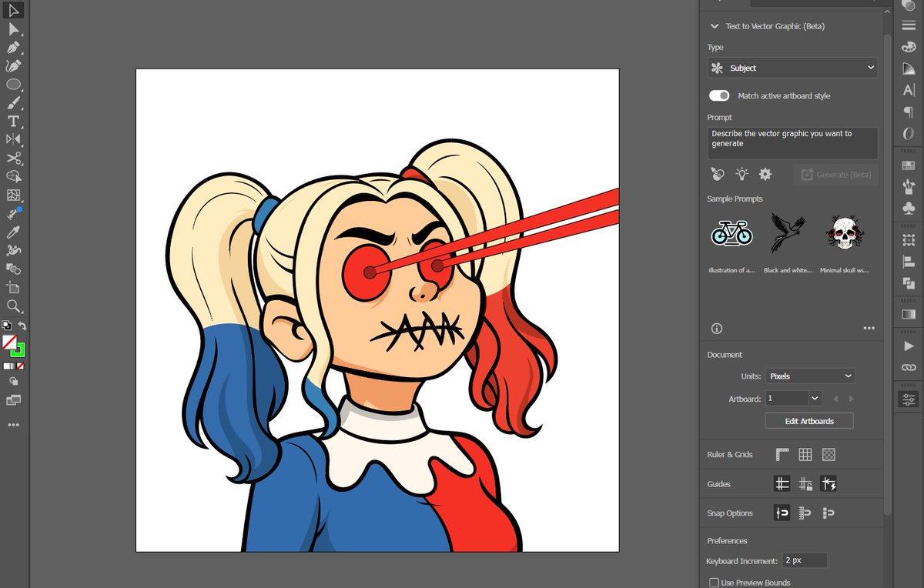Open the Actions panel play icon
924x588 pixels.
click(909, 346)
